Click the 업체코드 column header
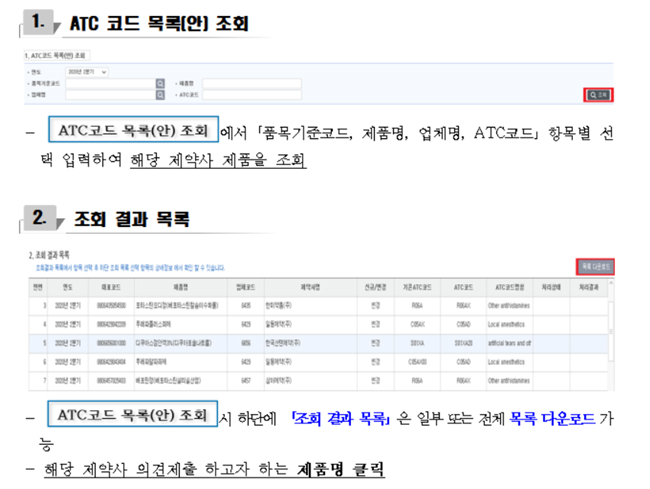The image size is (650, 489). pyautogui.click(x=246, y=287)
